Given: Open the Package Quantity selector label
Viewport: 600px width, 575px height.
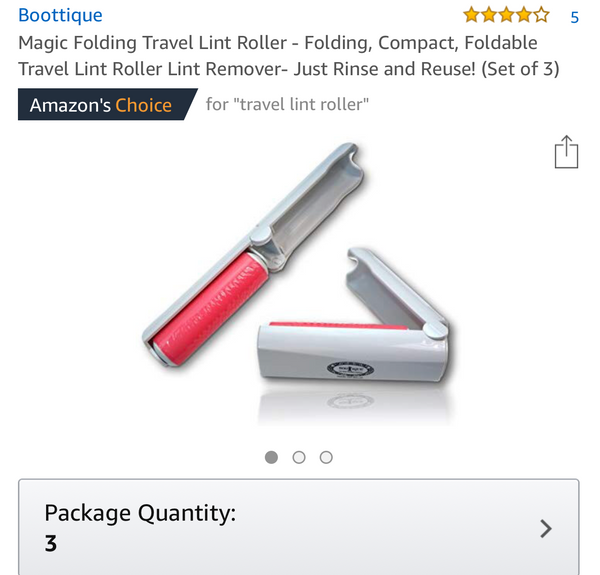Looking at the screenshot, I should pyautogui.click(x=140, y=514).
